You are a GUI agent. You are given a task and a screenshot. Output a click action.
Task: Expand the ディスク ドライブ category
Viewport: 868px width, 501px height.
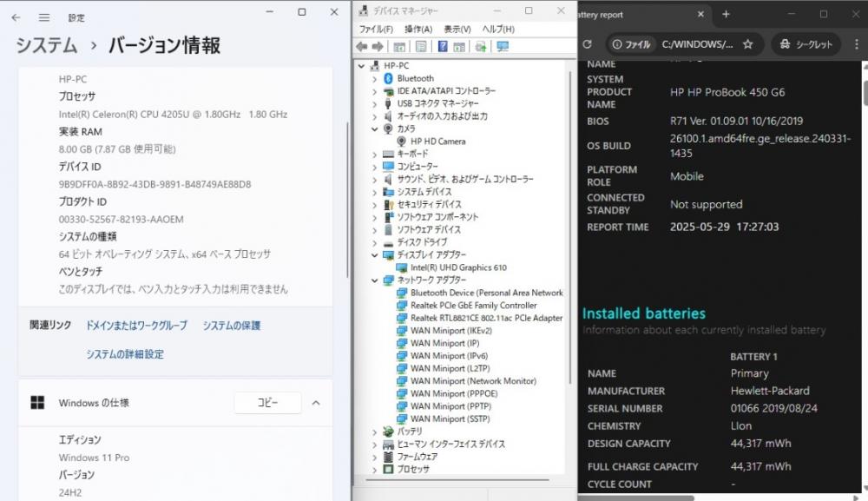tap(375, 242)
